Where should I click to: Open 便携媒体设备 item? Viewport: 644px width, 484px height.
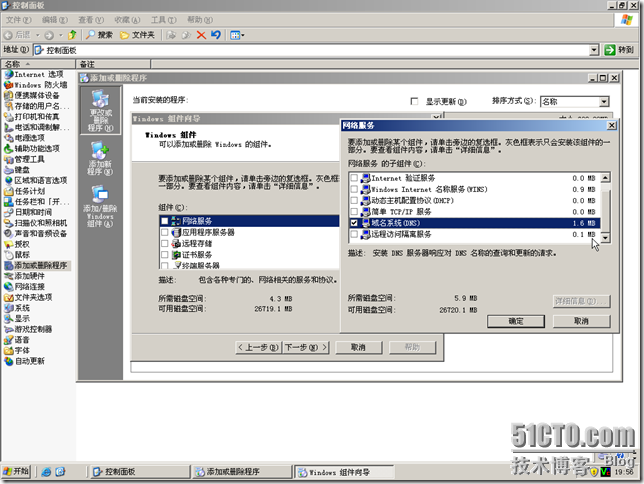pyautogui.click(x=32, y=95)
